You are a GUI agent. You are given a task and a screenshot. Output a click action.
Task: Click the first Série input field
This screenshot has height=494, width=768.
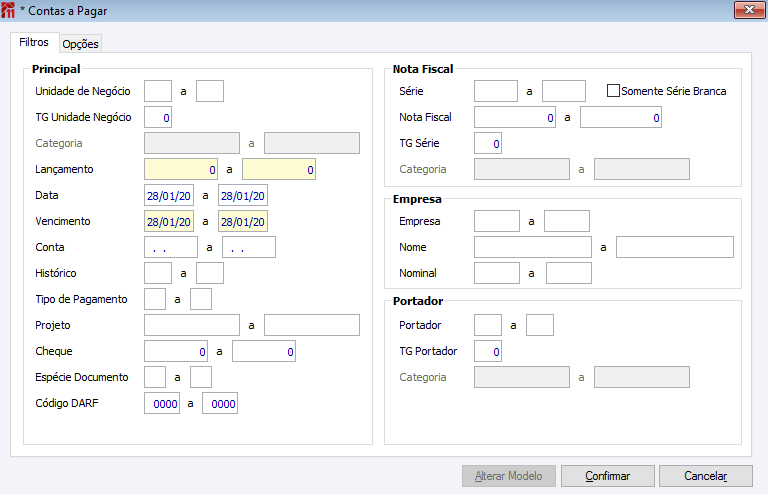pyautogui.click(x=496, y=91)
